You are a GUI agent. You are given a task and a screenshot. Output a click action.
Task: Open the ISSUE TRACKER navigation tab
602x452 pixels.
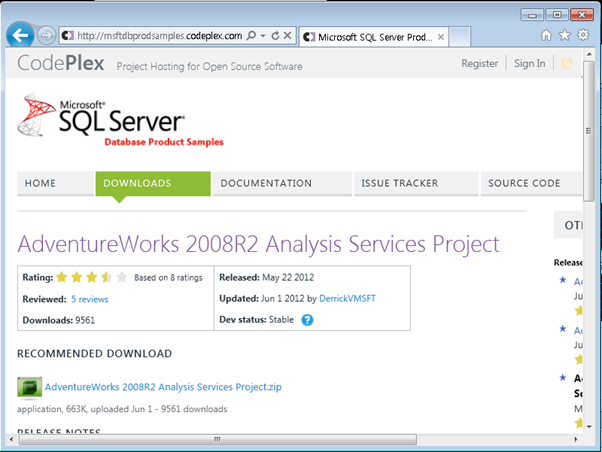[x=416, y=183]
